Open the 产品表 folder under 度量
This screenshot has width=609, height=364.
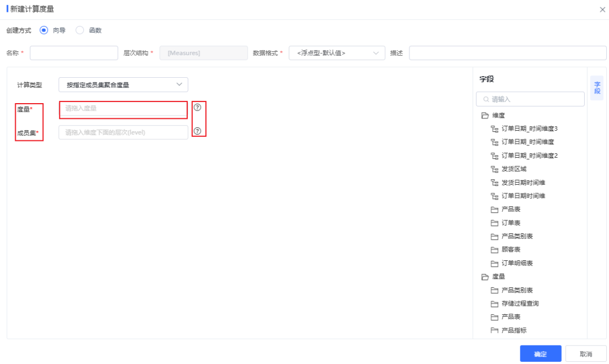point(511,317)
